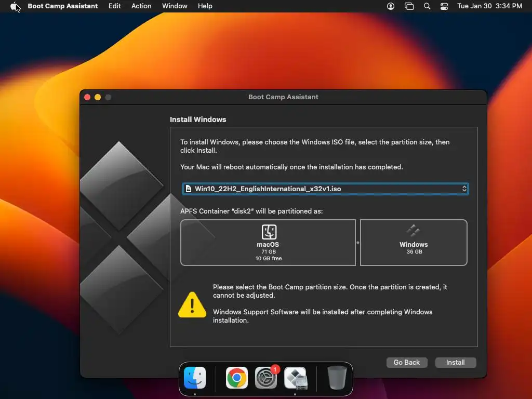Open Boot Camp Assistant Dock icon
The height and width of the screenshot is (399, 532).
point(295,378)
